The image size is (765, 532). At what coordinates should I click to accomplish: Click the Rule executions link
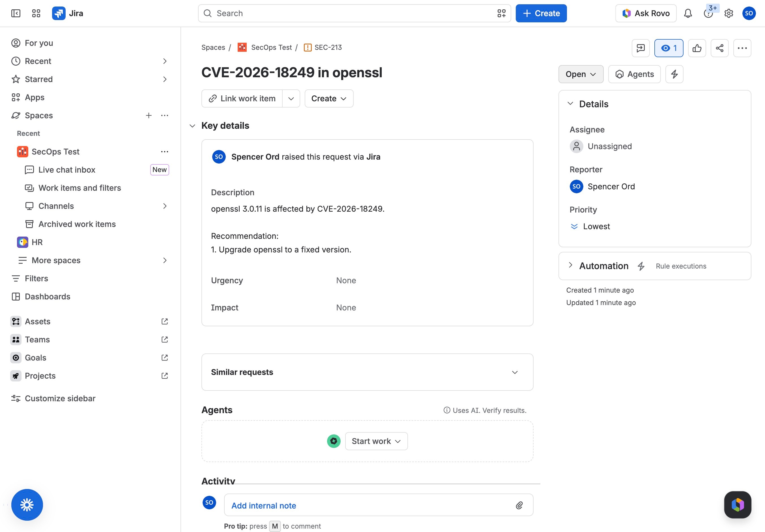click(x=681, y=266)
